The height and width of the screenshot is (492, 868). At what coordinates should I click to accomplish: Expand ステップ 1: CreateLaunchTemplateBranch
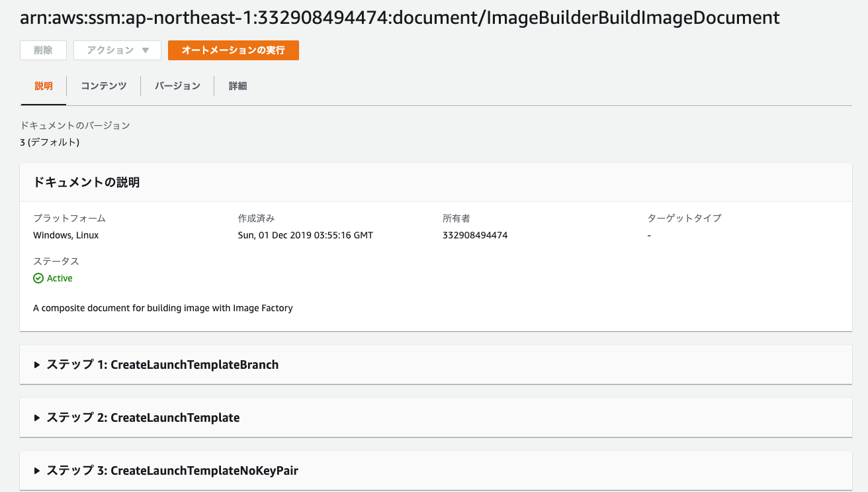[x=436, y=364]
